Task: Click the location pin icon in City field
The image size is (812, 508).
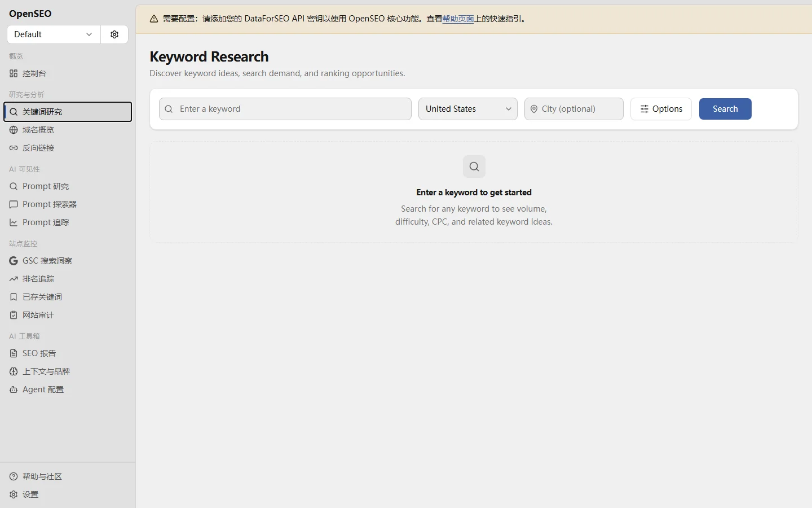Action: coord(534,109)
